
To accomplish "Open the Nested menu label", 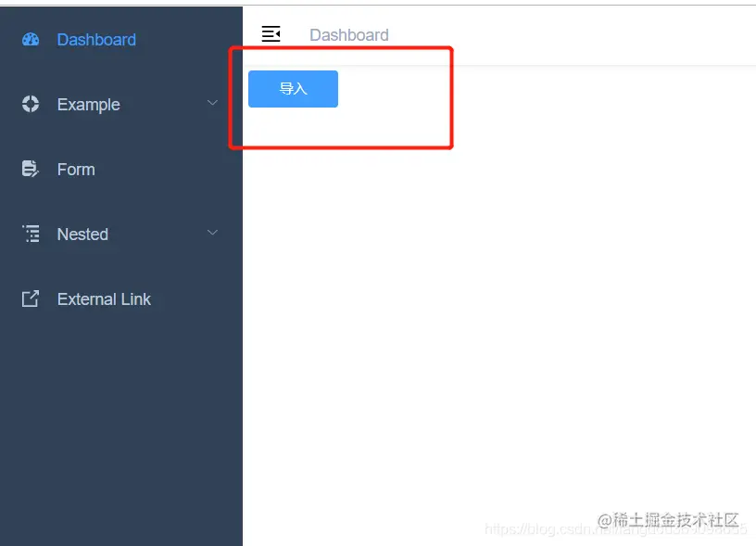I will pos(82,235).
